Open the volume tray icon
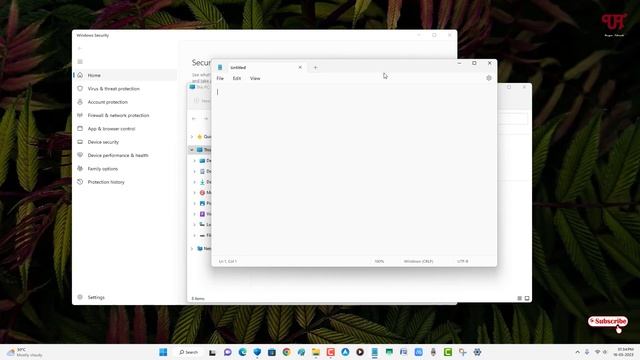 click(x=605, y=352)
